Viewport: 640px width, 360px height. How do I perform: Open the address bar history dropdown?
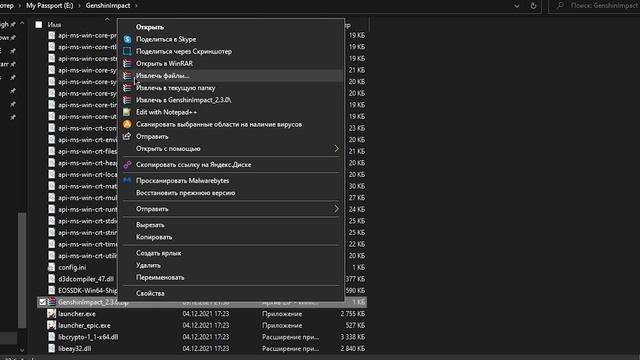[x=516, y=6]
